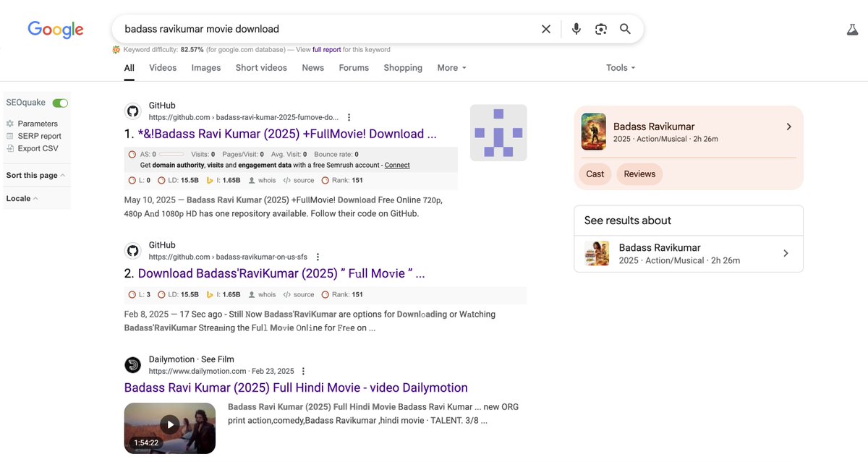Start voice search with microphone icon

point(576,29)
